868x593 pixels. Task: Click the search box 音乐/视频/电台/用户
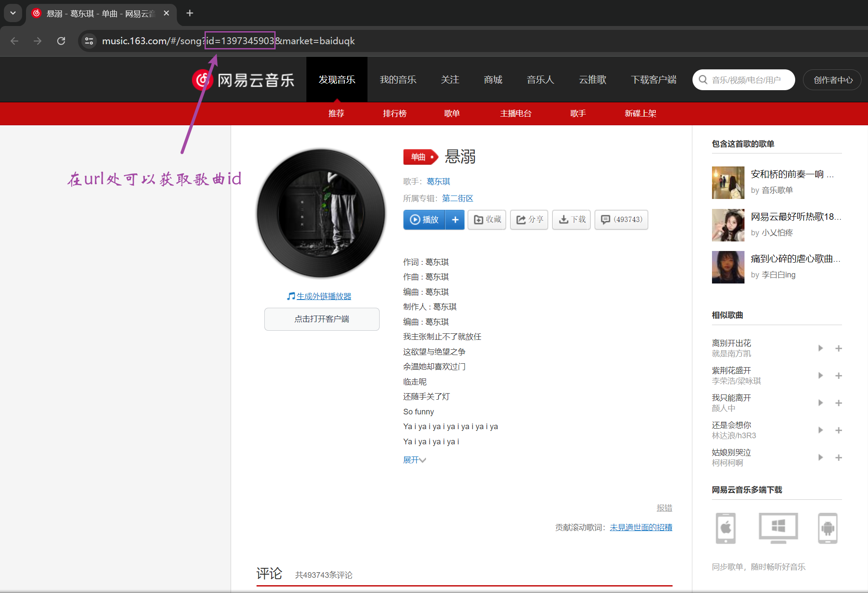tap(745, 80)
